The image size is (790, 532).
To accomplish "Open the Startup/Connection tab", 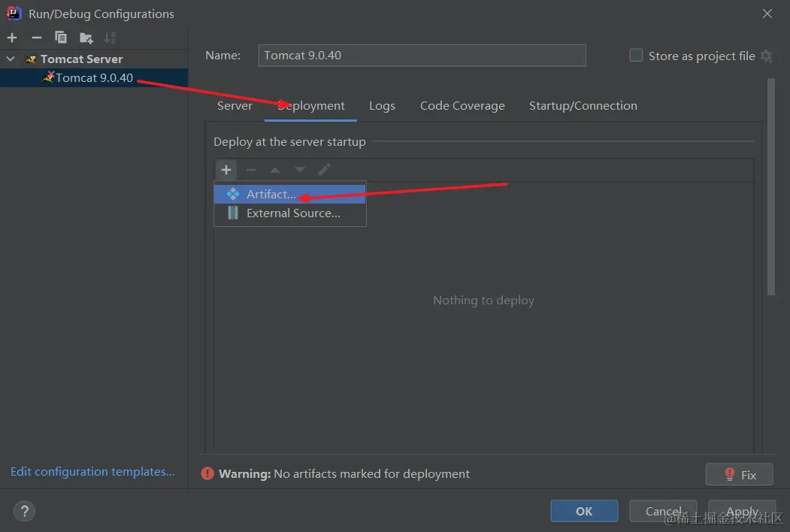I will (x=583, y=106).
